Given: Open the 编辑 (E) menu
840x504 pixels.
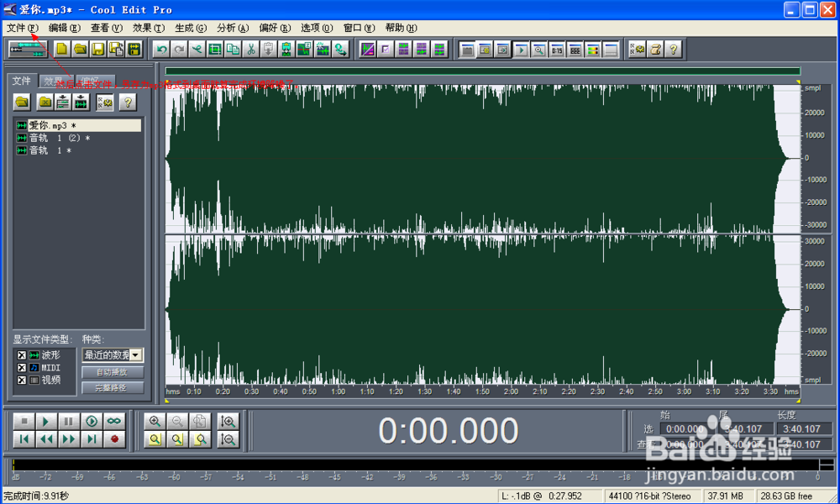Looking at the screenshot, I should click(x=65, y=28).
